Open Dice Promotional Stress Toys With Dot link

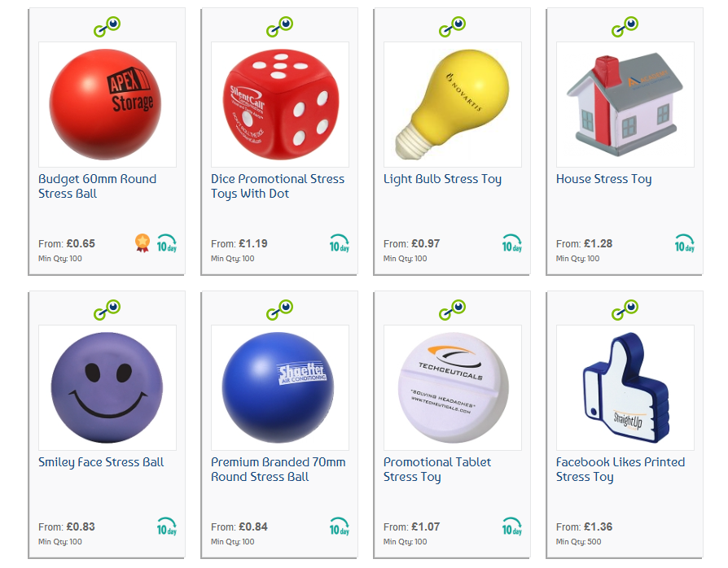pyautogui.click(x=278, y=186)
